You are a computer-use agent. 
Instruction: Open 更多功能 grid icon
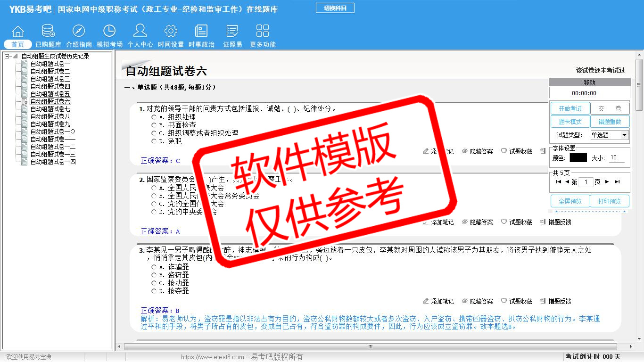coord(263,32)
